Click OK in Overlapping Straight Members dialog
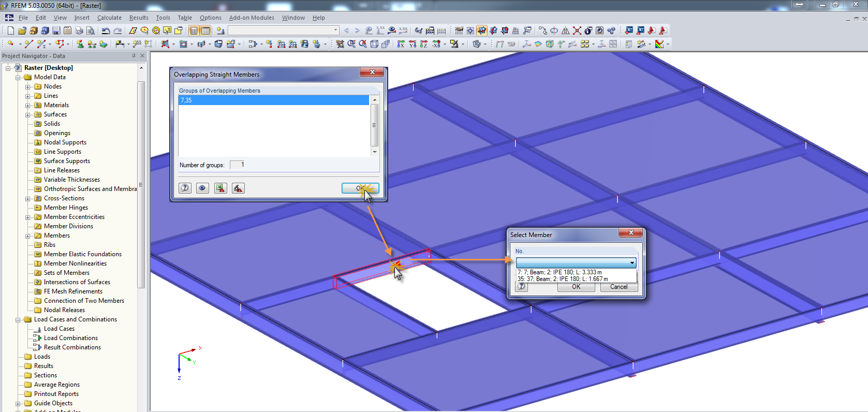This screenshot has width=868, height=412. (x=360, y=188)
